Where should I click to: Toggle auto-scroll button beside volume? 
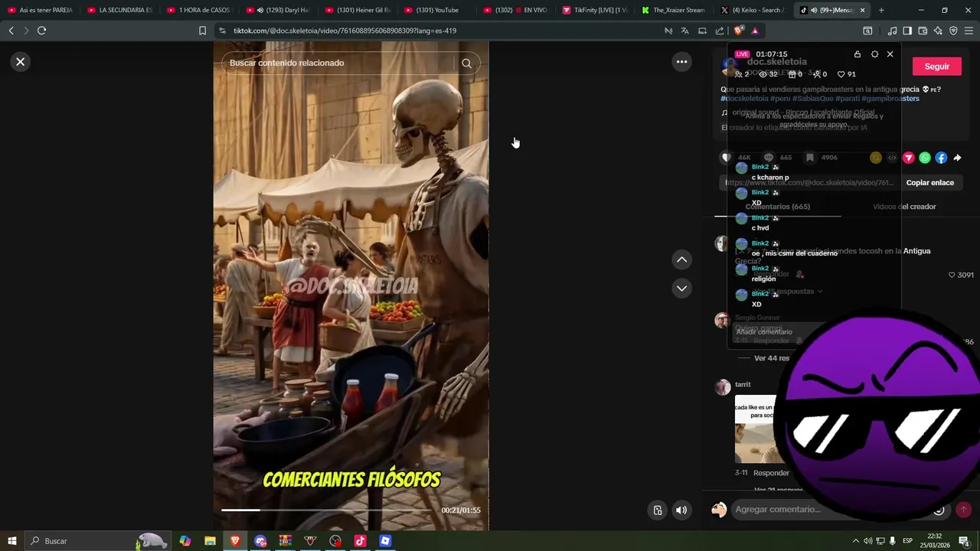tap(658, 510)
